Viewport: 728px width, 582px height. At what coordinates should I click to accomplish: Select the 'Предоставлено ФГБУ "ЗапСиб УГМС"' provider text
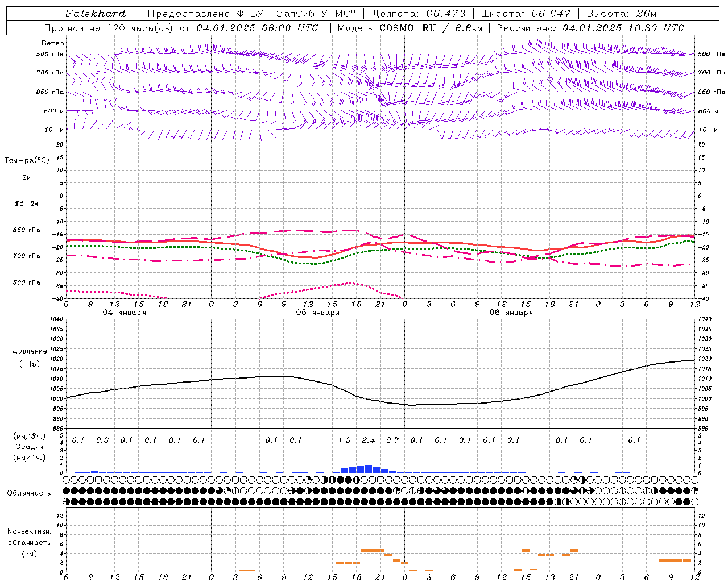(252, 14)
